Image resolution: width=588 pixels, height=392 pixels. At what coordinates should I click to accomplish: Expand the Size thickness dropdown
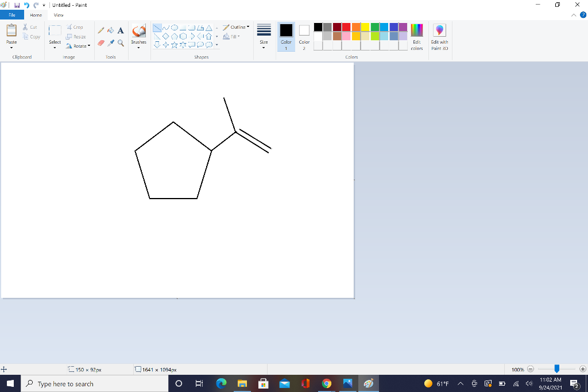click(264, 36)
